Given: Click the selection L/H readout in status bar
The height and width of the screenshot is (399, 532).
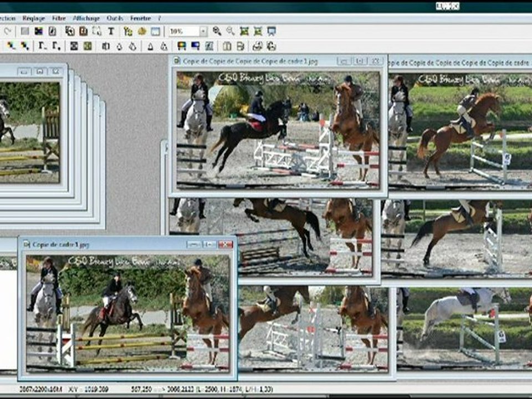Looking at the screenshot, I should coord(202,389).
